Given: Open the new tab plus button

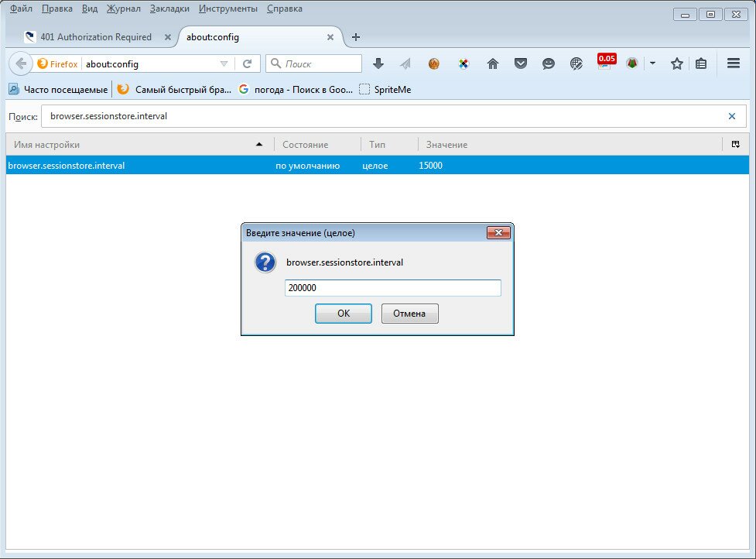Looking at the screenshot, I should [356, 37].
